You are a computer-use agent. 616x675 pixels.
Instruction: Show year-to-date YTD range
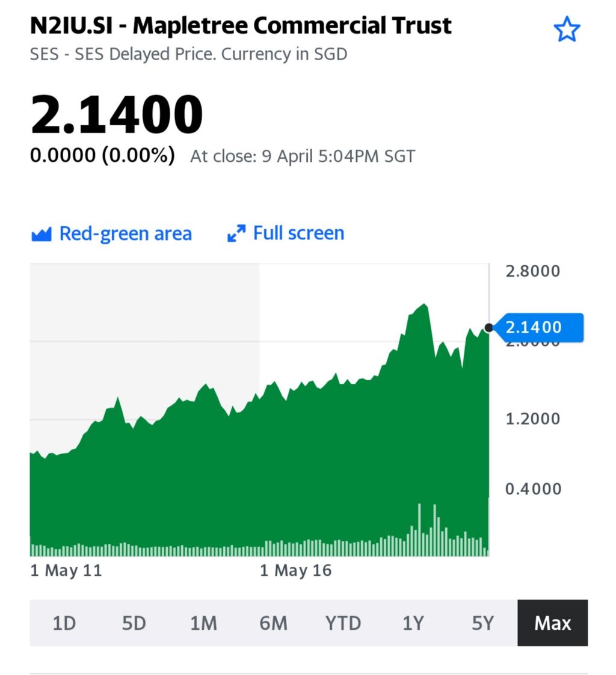343,623
